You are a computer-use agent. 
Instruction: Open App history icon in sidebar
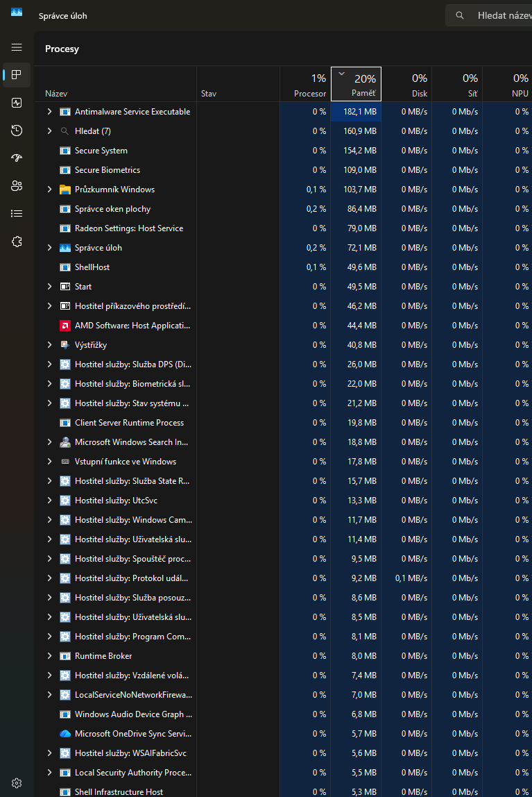tap(17, 131)
